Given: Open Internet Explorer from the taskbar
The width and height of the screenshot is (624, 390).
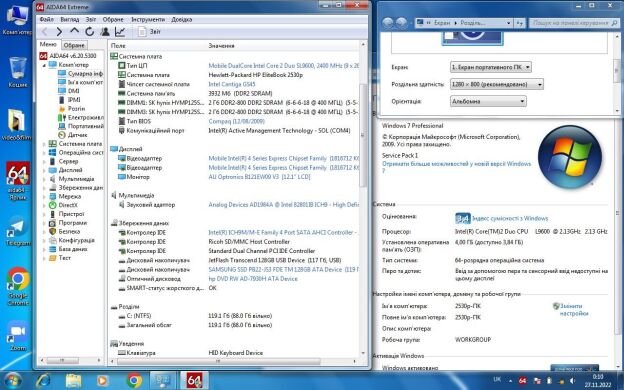Looking at the screenshot, I should click(43, 380).
